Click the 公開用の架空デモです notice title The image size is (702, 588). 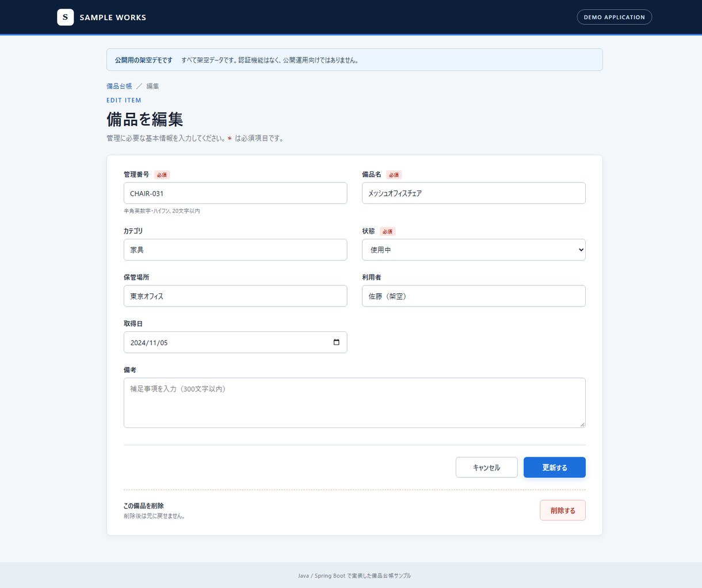(x=143, y=60)
